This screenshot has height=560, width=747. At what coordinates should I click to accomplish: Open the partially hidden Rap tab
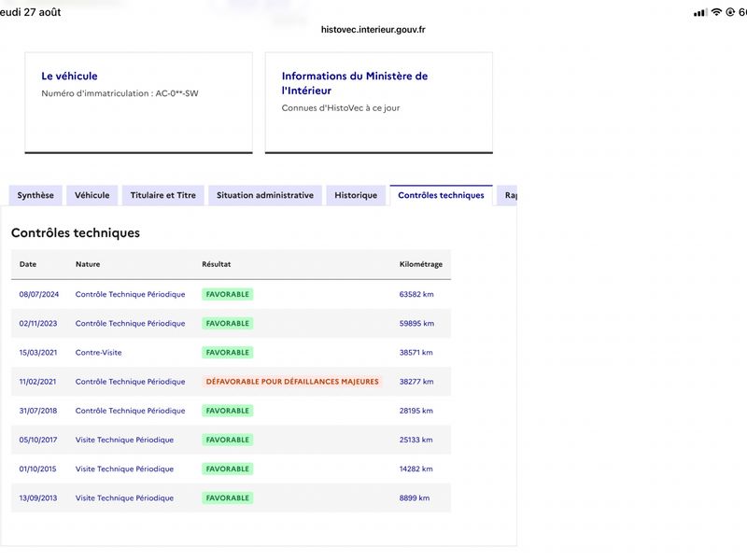pyautogui.click(x=508, y=195)
